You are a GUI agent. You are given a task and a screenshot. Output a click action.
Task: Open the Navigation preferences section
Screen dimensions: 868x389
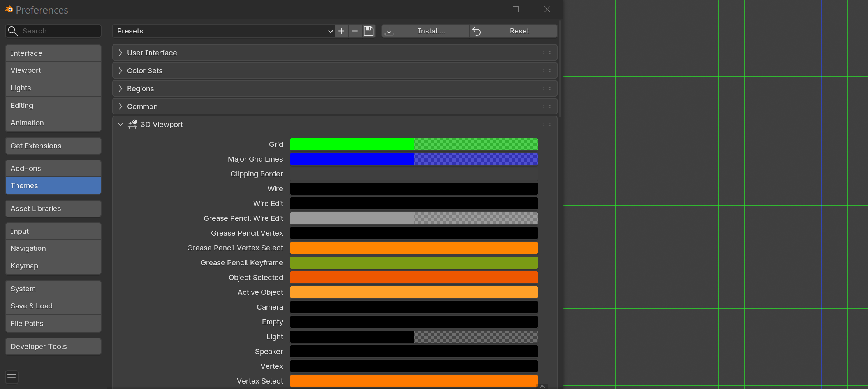pos(53,248)
